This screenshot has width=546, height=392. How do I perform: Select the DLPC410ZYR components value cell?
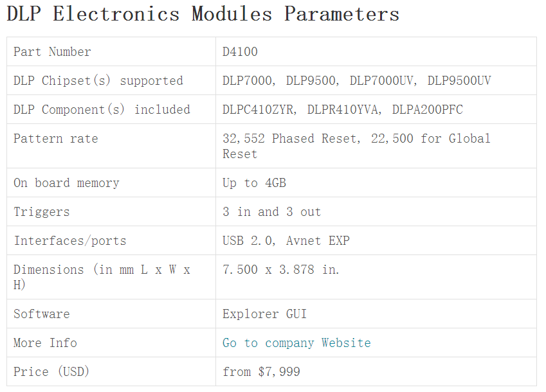pyautogui.click(x=342, y=110)
